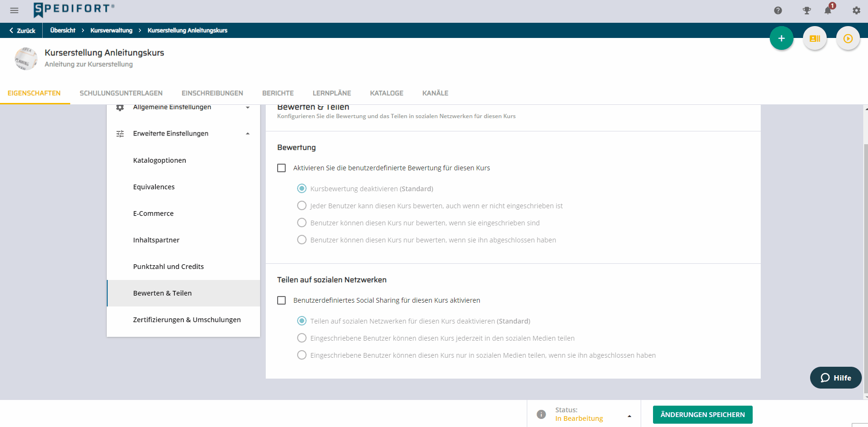Switch to the Schulungsunterlagen tab
868x427 pixels.
click(x=121, y=93)
